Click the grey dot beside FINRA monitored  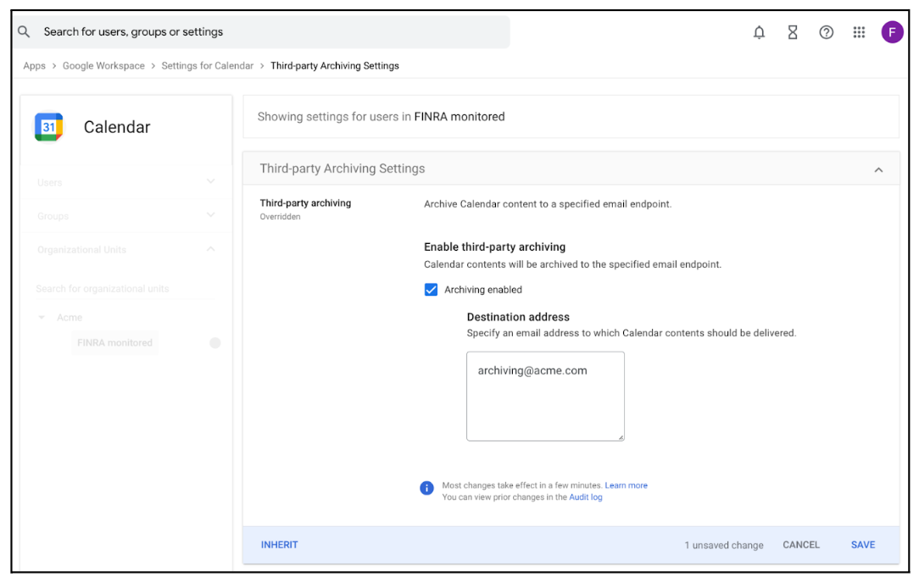tap(215, 343)
